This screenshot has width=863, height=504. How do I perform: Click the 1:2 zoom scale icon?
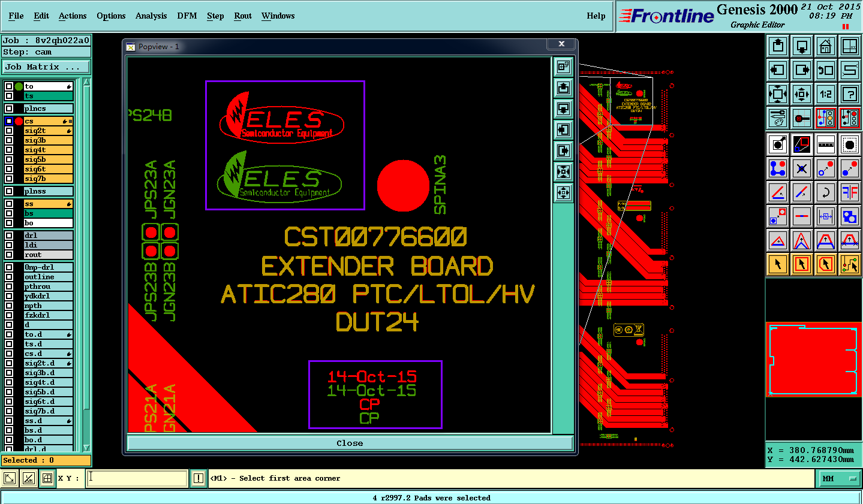[x=826, y=94]
